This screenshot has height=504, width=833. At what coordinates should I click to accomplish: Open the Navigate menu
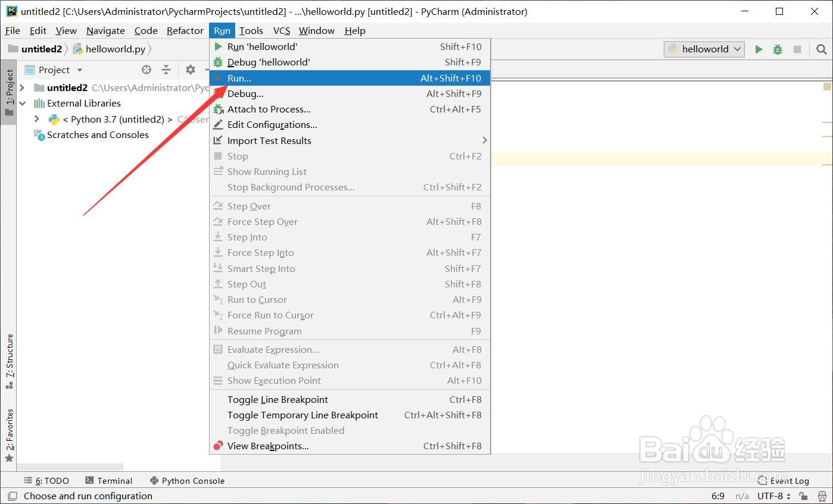[x=105, y=30]
